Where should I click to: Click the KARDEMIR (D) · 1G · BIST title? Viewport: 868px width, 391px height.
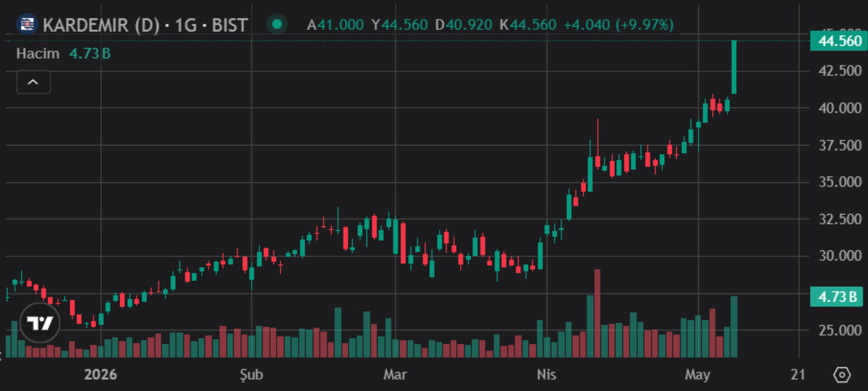[x=145, y=25]
